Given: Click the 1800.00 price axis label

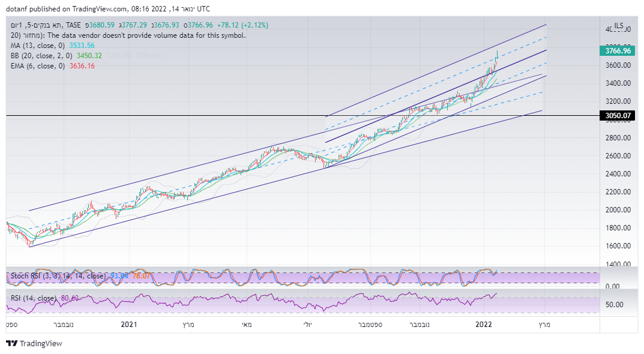Looking at the screenshot, I should tap(618, 228).
